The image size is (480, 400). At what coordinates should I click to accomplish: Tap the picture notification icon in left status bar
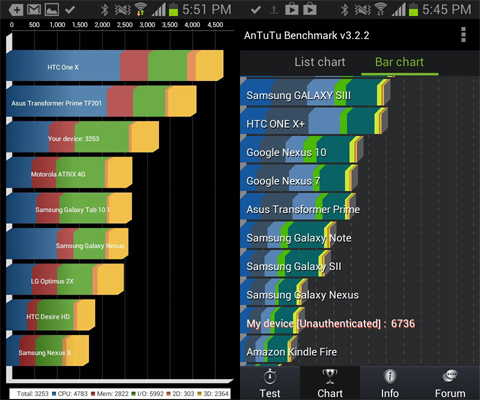pyautogui.click(x=52, y=10)
